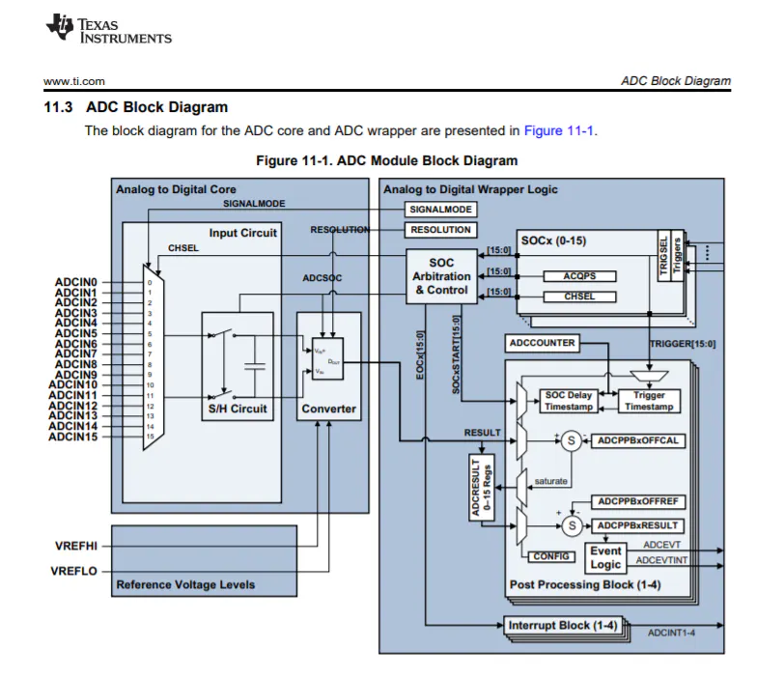
Task: Click the 'ADC Block Diagram' page header
Action: click(x=676, y=81)
